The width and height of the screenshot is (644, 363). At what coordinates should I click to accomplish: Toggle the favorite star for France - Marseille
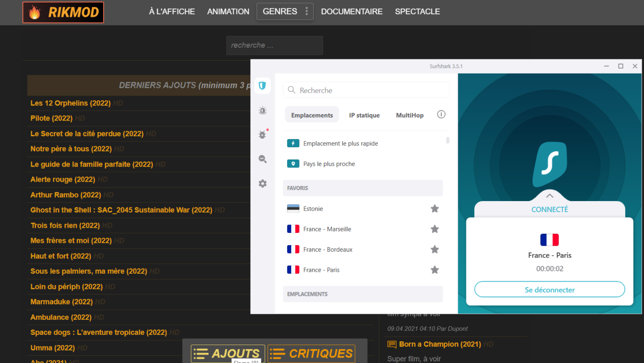coord(435,229)
